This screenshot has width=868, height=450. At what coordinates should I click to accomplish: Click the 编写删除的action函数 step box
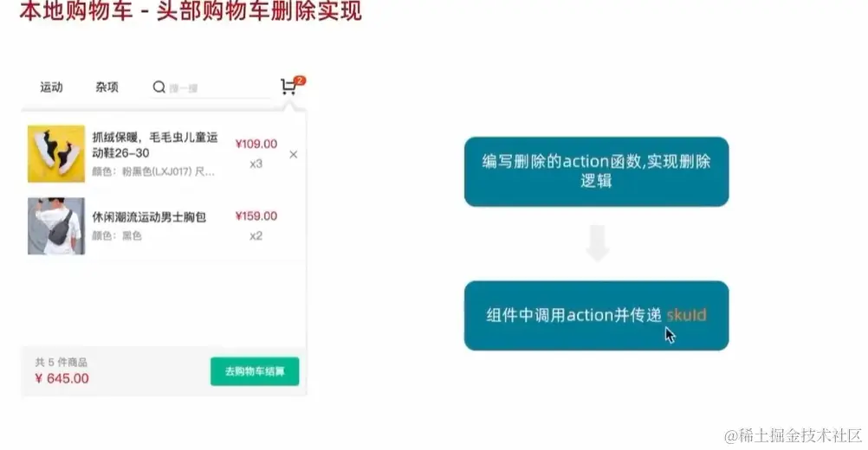coord(596,172)
